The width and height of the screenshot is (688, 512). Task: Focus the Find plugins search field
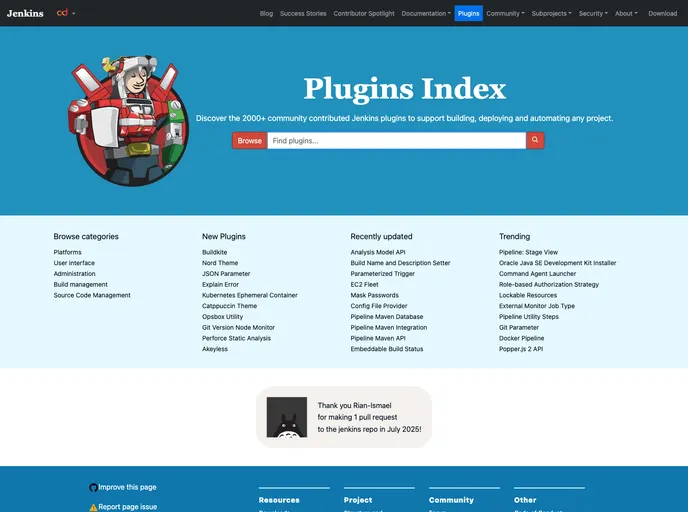coord(397,140)
